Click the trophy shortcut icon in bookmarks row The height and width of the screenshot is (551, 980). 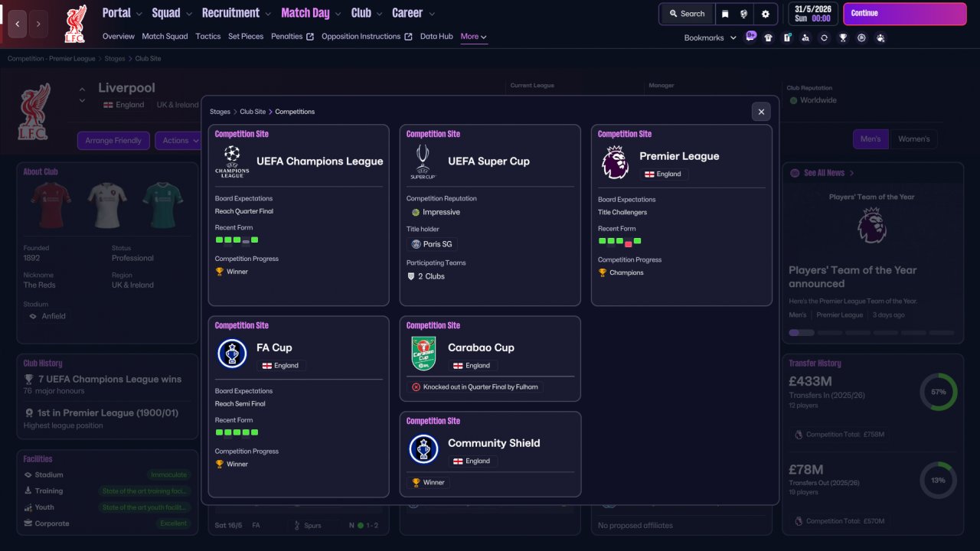[x=843, y=37]
